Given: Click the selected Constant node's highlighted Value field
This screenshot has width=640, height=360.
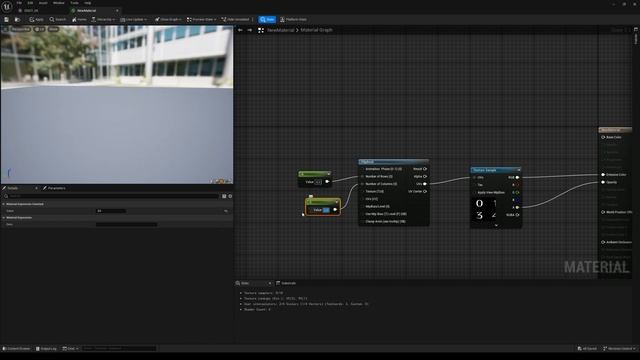Looking at the screenshot, I should pyautogui.click(x=326, y=210).
